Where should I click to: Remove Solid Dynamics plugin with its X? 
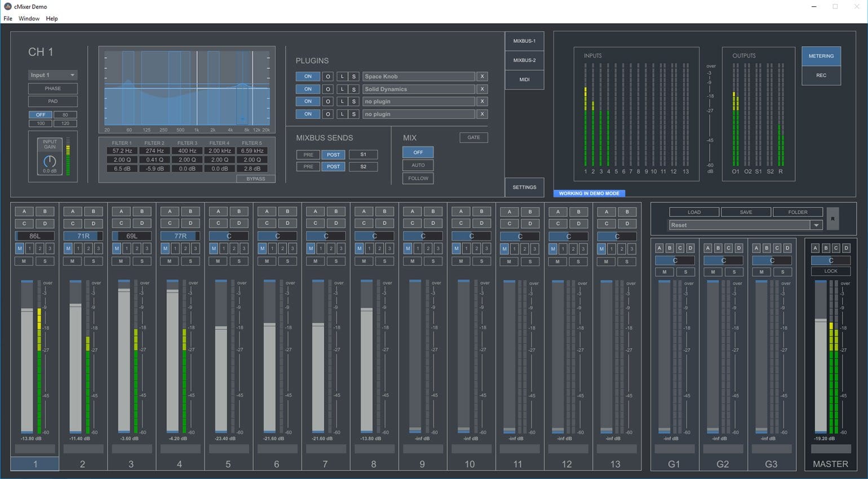point(482,89)
